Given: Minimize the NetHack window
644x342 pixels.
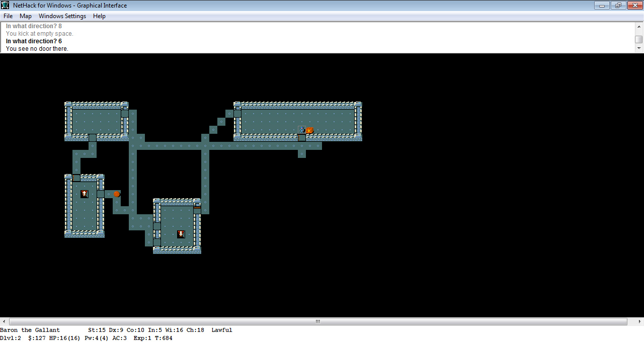Looking at the screenshot, I should (x=602, y=6).
